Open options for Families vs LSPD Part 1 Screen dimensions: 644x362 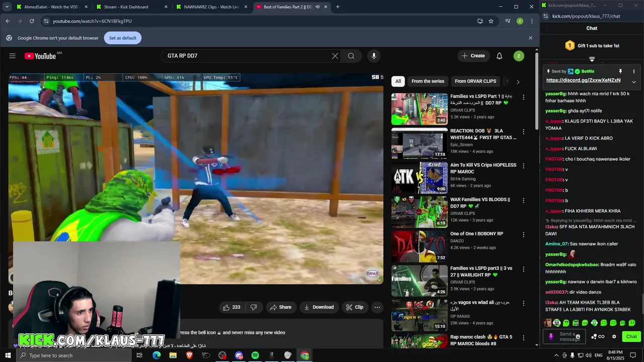click(x=523, y=97)
